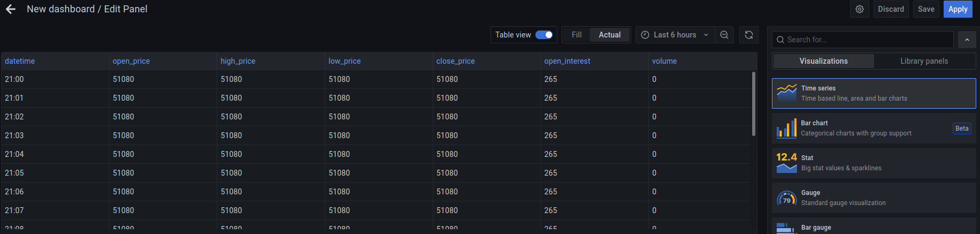Zoom out time range magnifier icon

click(724, 35)
